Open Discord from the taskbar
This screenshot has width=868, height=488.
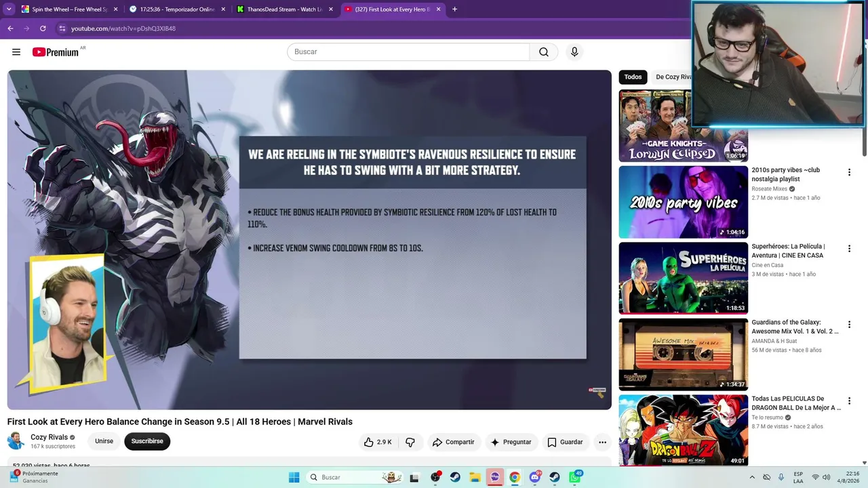535,477
